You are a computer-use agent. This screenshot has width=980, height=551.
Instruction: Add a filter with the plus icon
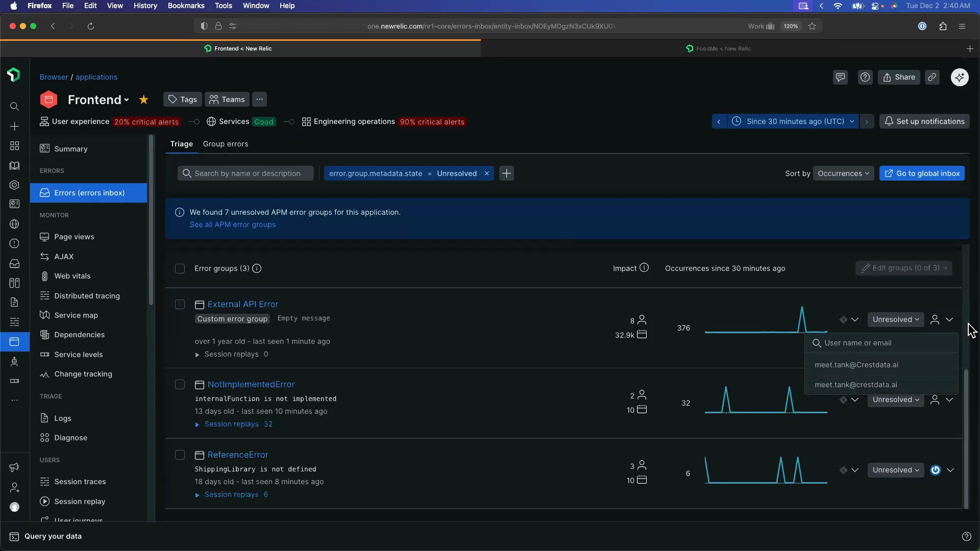point(506,173)
